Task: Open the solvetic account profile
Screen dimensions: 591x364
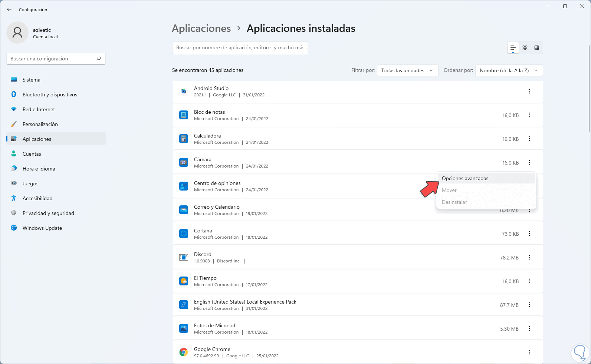Action: coord(33,33)
